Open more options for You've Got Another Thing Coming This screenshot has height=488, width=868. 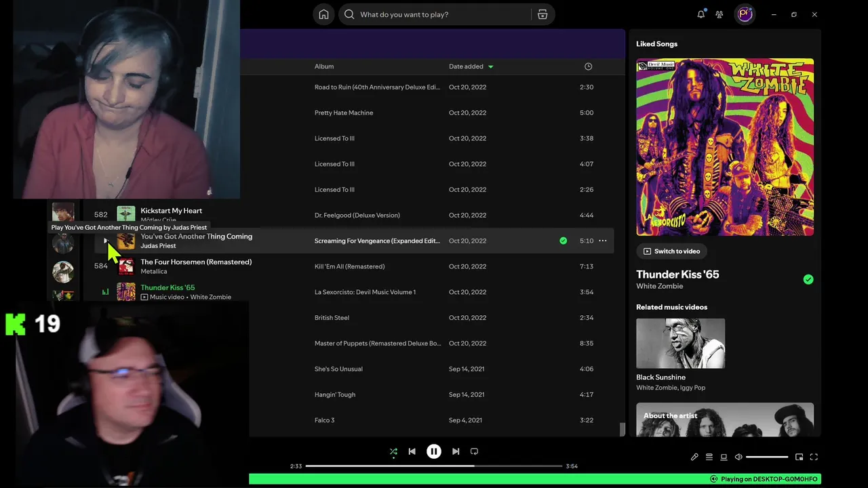[602, 241]
